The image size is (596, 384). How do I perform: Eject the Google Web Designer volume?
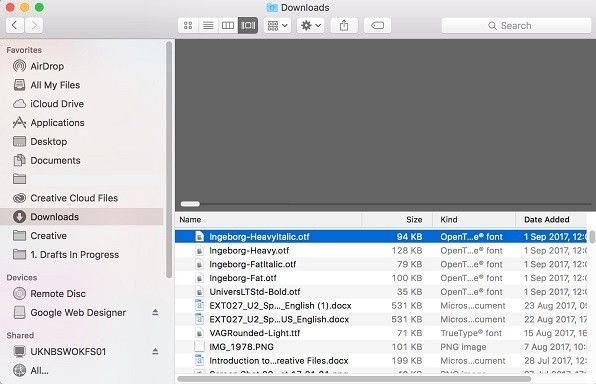pos(155,313)
